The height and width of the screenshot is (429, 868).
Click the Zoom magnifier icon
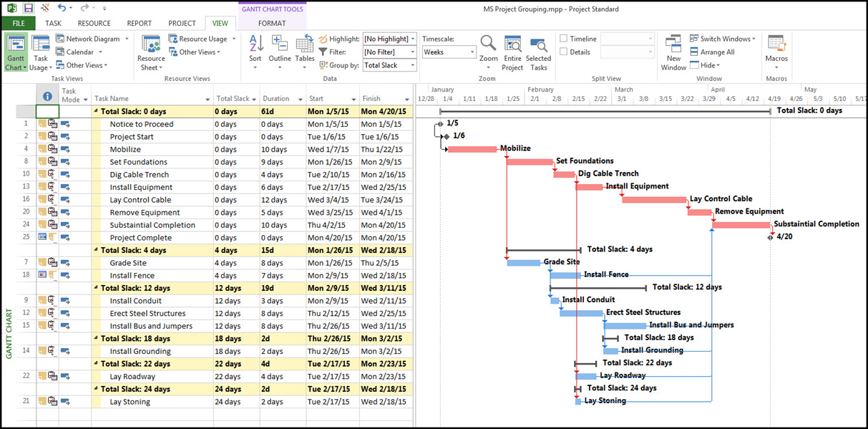488,46
